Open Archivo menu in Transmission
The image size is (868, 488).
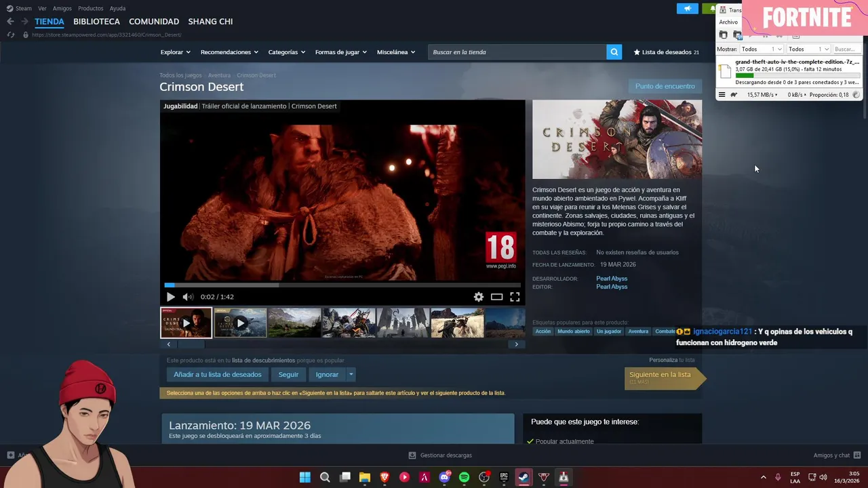pyautogui.click(x=728, y=22)
